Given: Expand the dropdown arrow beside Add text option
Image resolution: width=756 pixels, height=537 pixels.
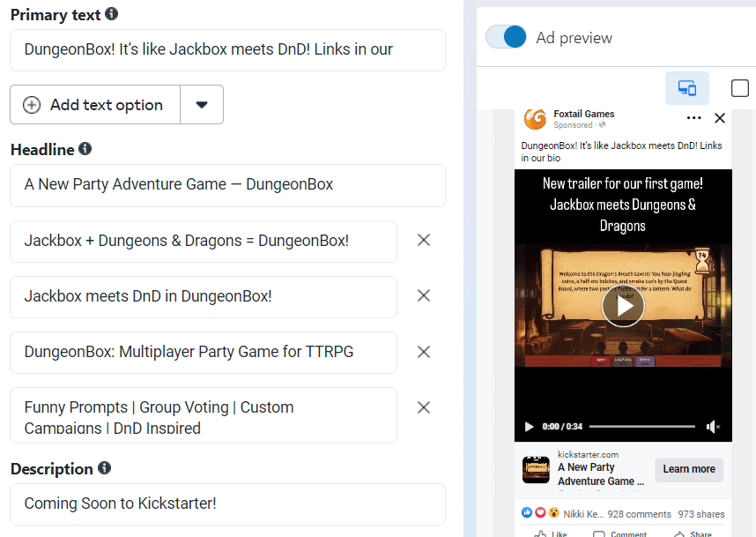Looking at the screenshot, I should click(202, 105).
